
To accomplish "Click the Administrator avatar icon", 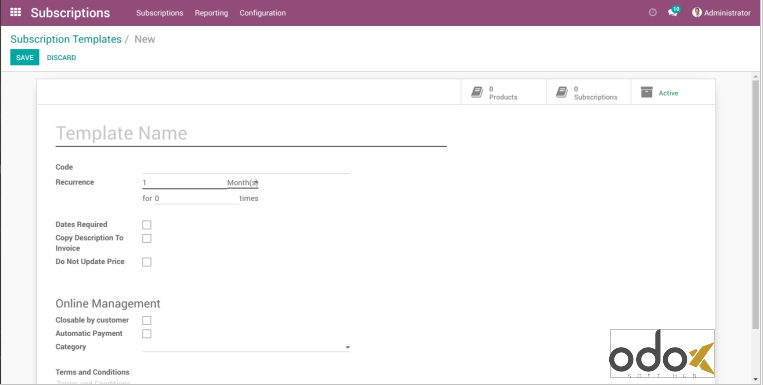I will 697,13.
